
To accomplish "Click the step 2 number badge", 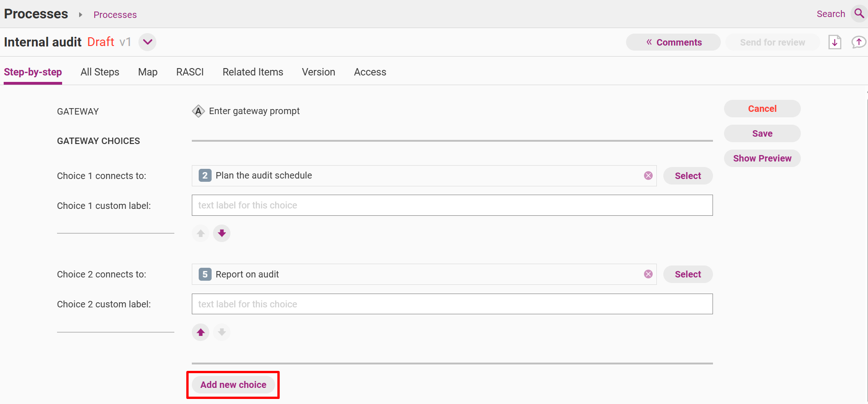I will pos(205,175).
